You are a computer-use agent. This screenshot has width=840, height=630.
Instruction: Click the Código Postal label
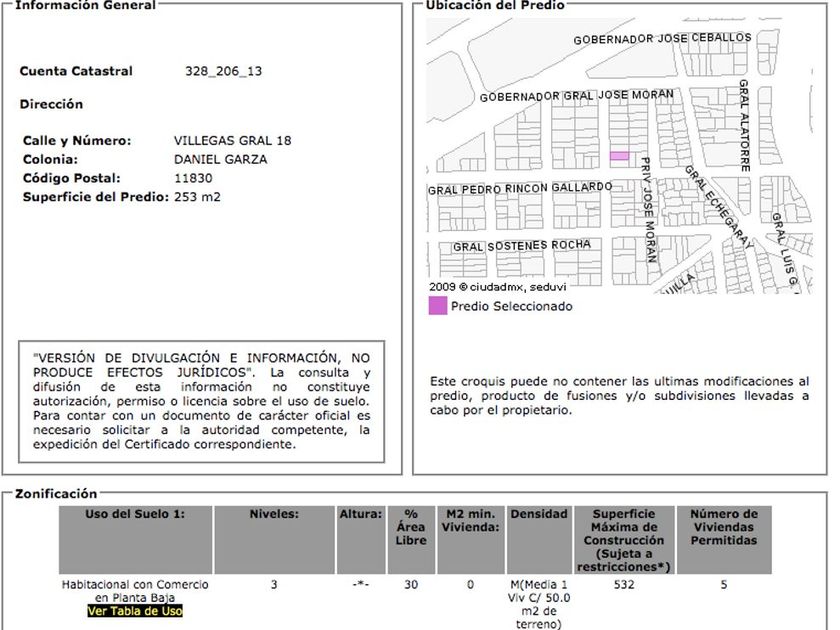click(71, 178)
